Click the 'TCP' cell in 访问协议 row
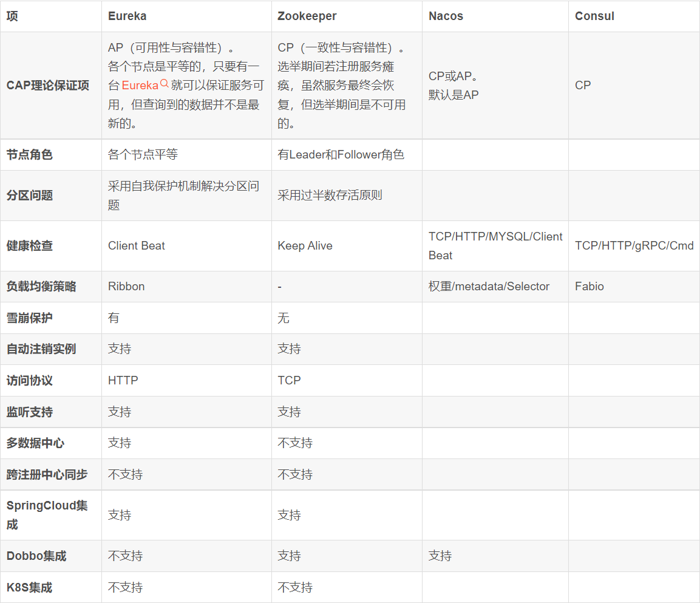Screen dimensions: 700x603 pyautogui.click(x=347, y=381)
